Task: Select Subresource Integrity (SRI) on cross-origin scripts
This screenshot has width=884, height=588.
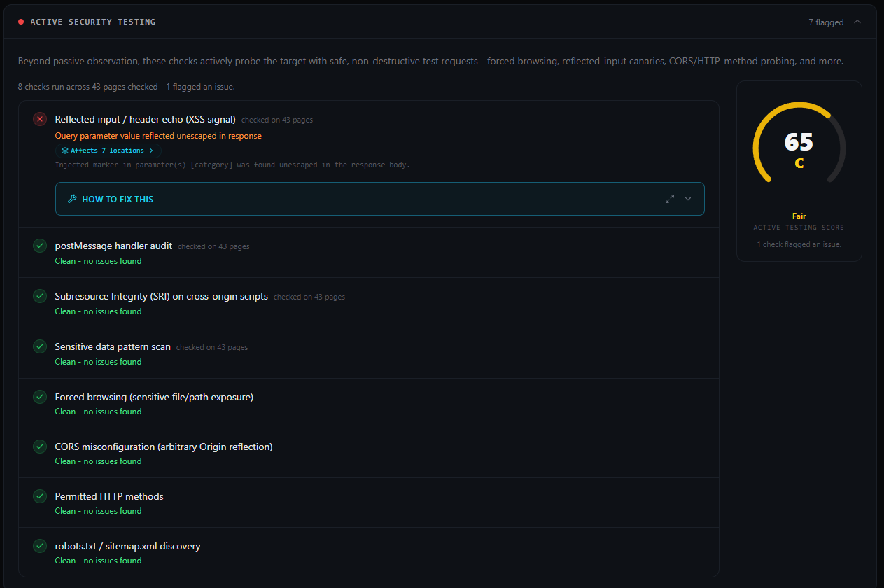Action: [x=162, y=296]
